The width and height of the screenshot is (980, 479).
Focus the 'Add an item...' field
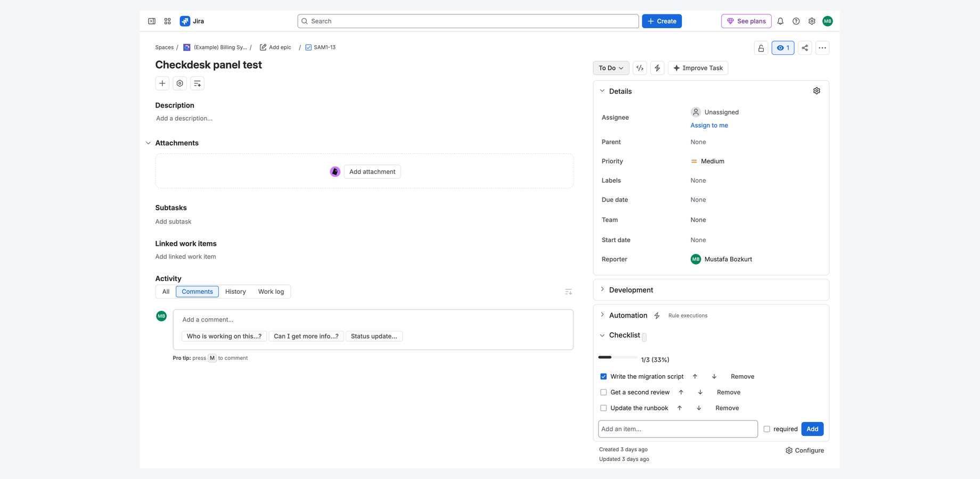point(678,429)
